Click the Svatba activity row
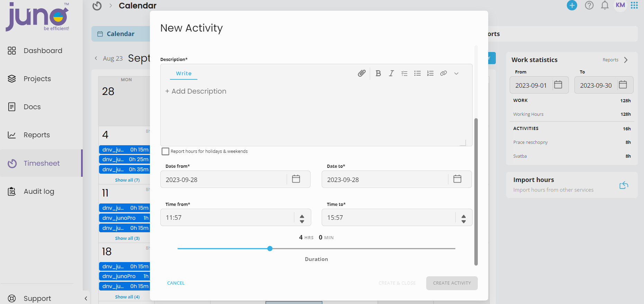The width and height of the screenshot is (644, 304). [572, 156]
